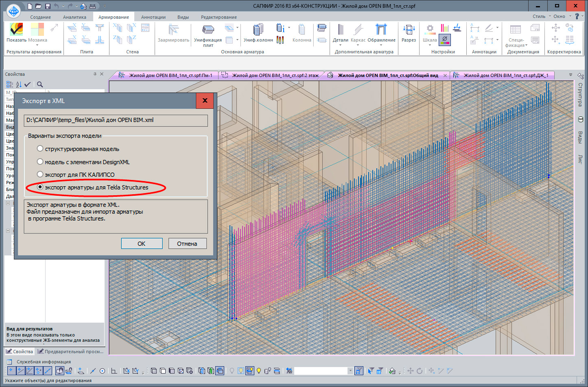Select the Обрамление reinforcement tool
This screenshot has width=588, height=387.
[381, 30]
